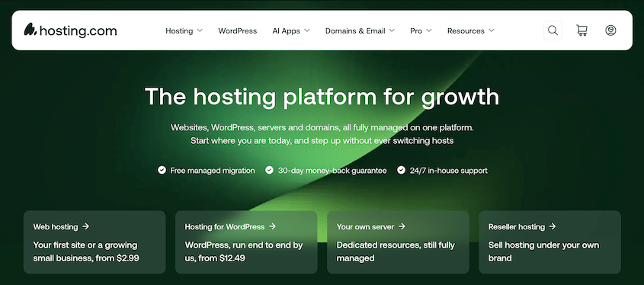Open the Hosting nav item

click(x=179, y=30)
